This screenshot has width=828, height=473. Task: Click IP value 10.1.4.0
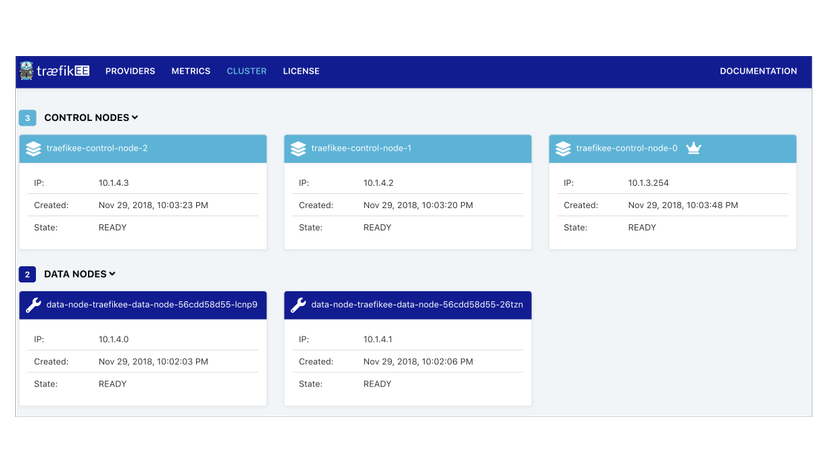114,339
